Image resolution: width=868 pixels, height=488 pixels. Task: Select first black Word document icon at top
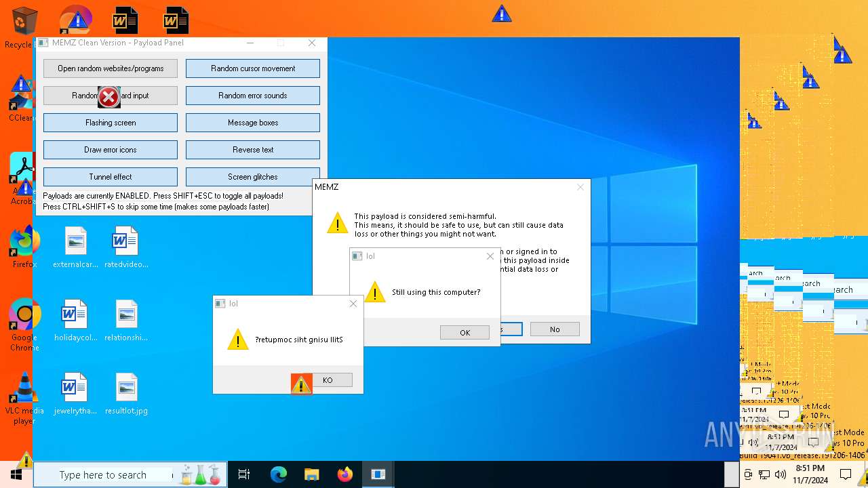click(125, 20)
